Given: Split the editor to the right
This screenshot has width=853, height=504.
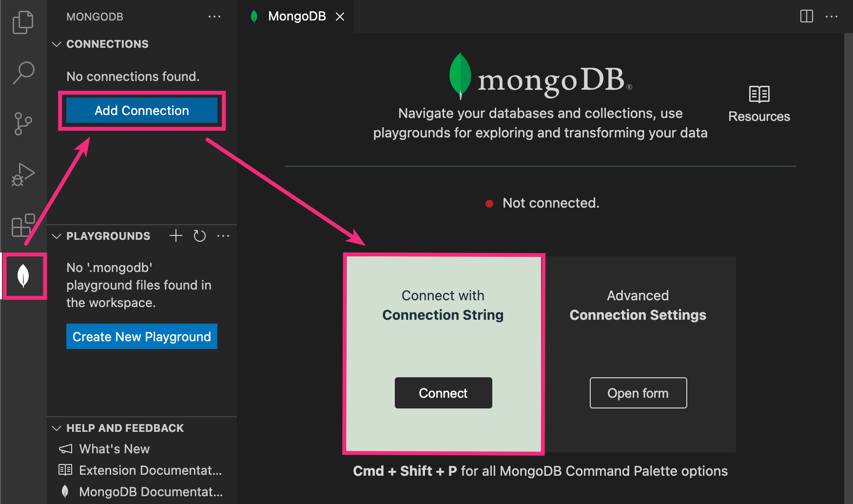Looking at the screenshot, I should click(x=807, y=16).
